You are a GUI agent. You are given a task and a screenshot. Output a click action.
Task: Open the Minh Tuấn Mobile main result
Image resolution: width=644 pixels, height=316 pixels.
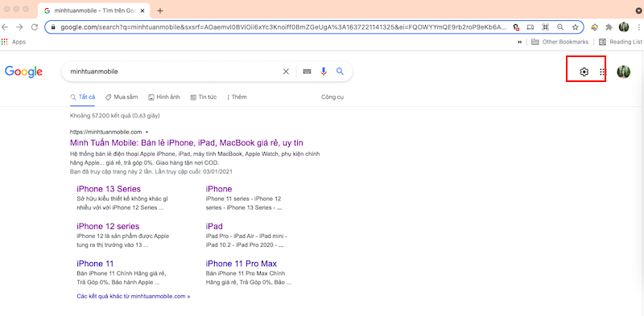pyautogui.click(x=187, y=143)
